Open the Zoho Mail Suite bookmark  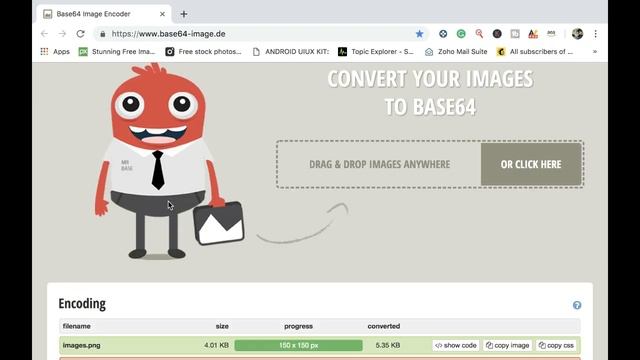pos(456,51)
